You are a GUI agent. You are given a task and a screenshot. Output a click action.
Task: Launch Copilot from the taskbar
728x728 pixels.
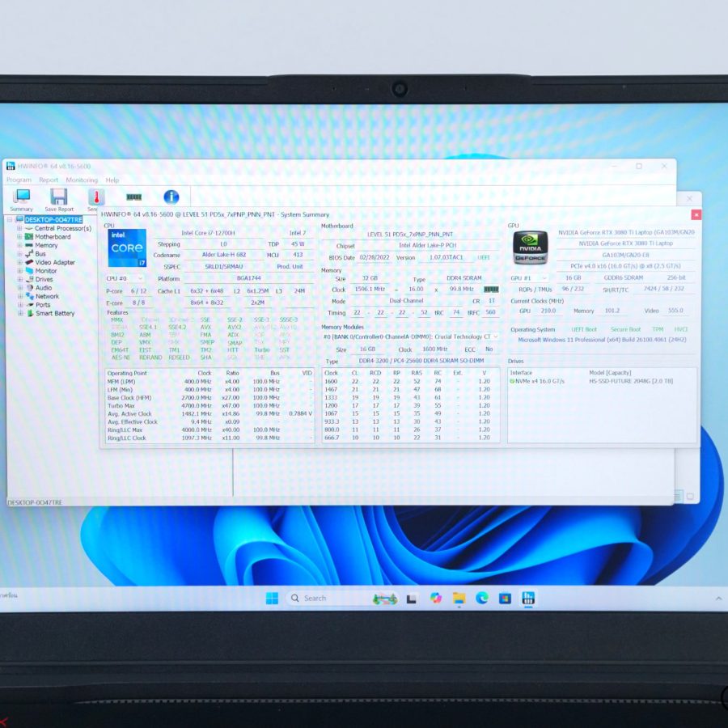tap(435, 598)
